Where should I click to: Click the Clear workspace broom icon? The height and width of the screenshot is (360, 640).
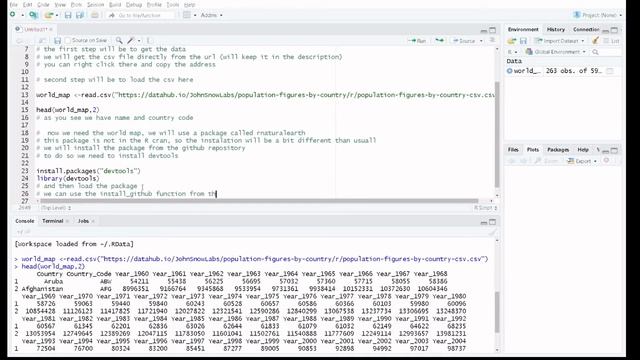pyautogui.click(x=596, y=40)
